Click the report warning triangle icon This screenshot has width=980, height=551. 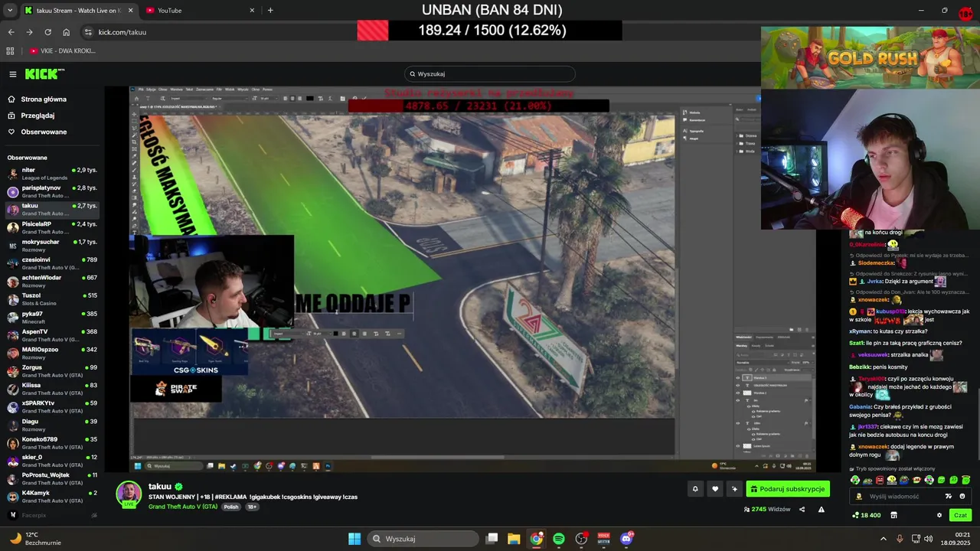click(822, 509)
